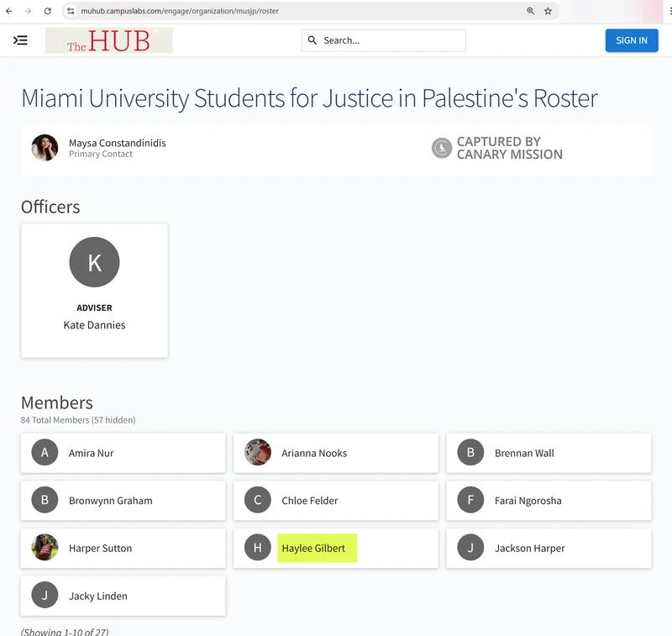Click the F avatar for Farai Ngorosha
The height and width of the screenshot is (636, 672).
(x=470, y=500)
